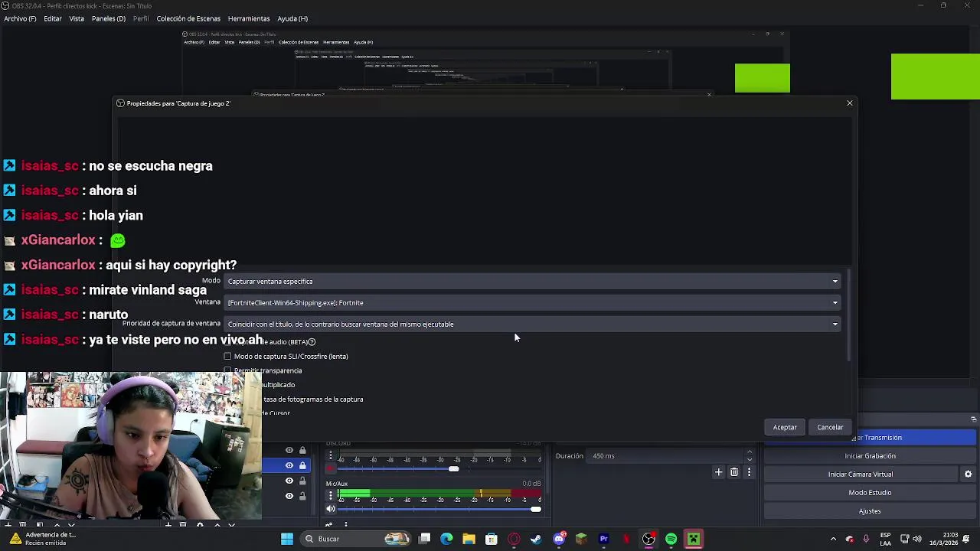Open the Editar menu
Image resolution: width=980 pixels, height=551 pixels.
point(52,18)
